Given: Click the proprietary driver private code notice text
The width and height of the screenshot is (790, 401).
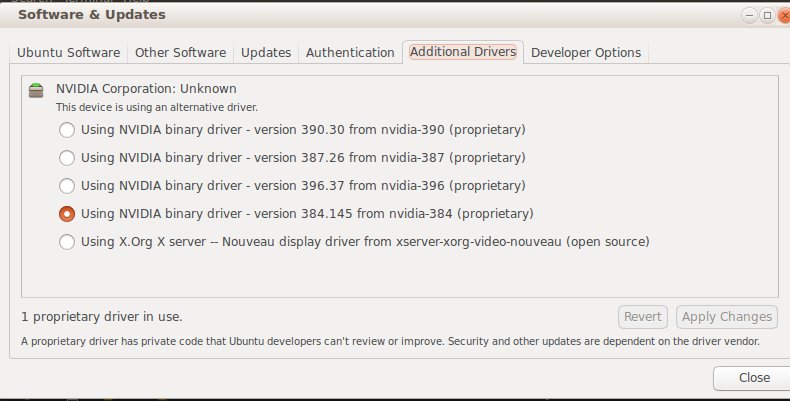Looking at the screenshot, I should (x=390, y=342).
